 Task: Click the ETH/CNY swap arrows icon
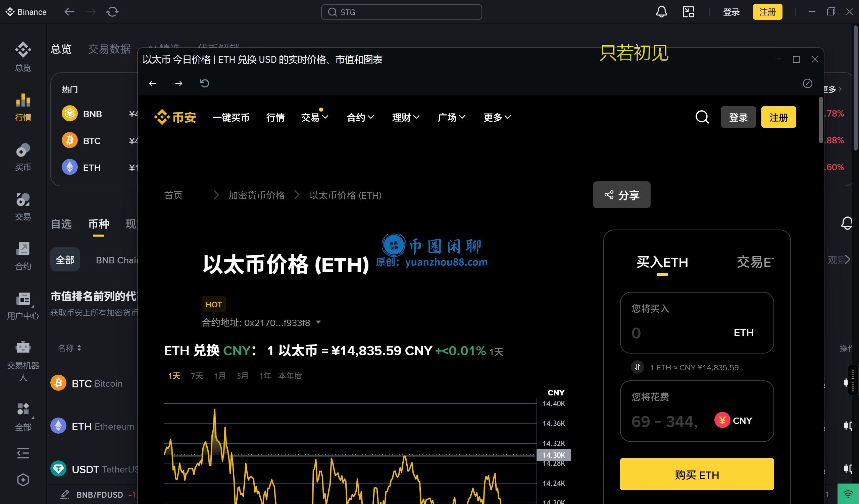point(637,367)
